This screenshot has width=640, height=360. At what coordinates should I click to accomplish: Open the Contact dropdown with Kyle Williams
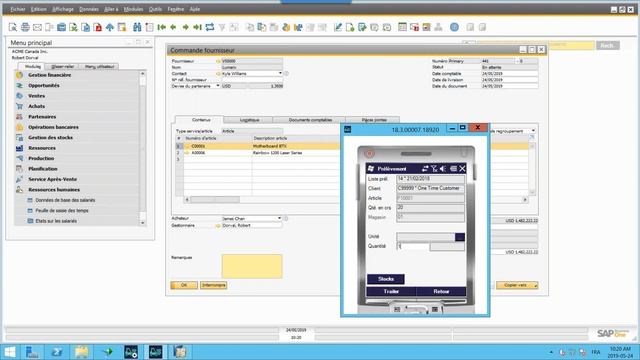(x=280, y=73)
